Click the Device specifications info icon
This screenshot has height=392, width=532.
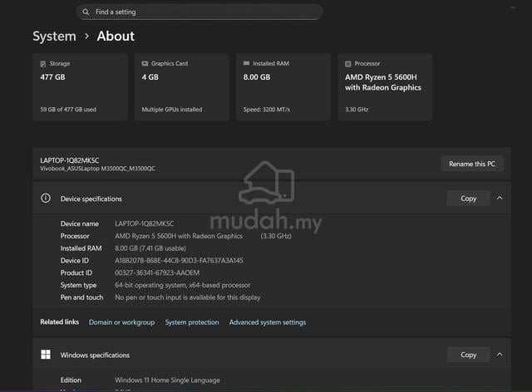pos(46,198)
